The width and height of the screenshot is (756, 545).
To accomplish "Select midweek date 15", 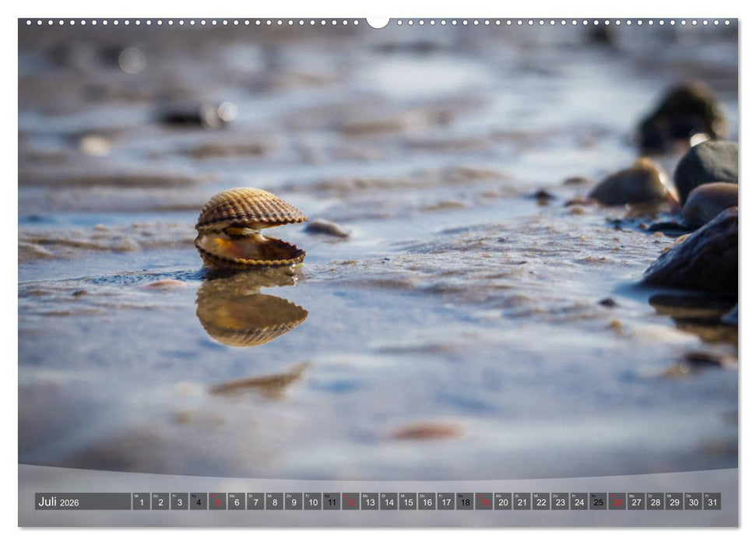I will point(406,502).
